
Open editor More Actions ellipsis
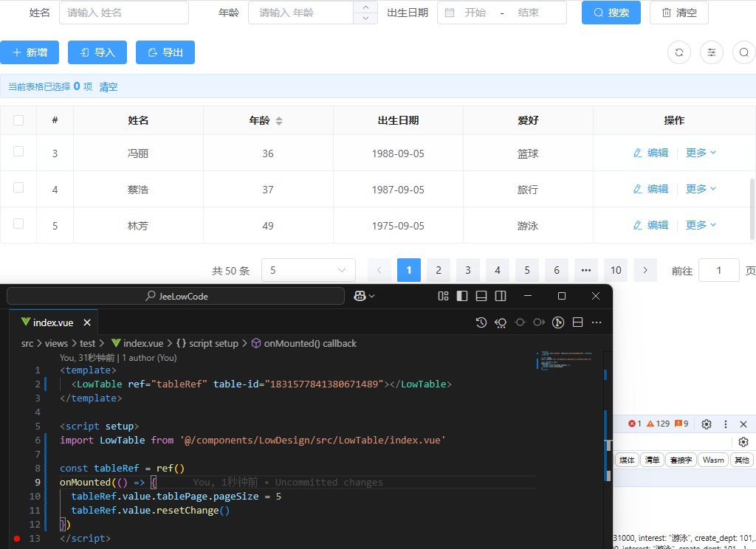tap(597, 322)
